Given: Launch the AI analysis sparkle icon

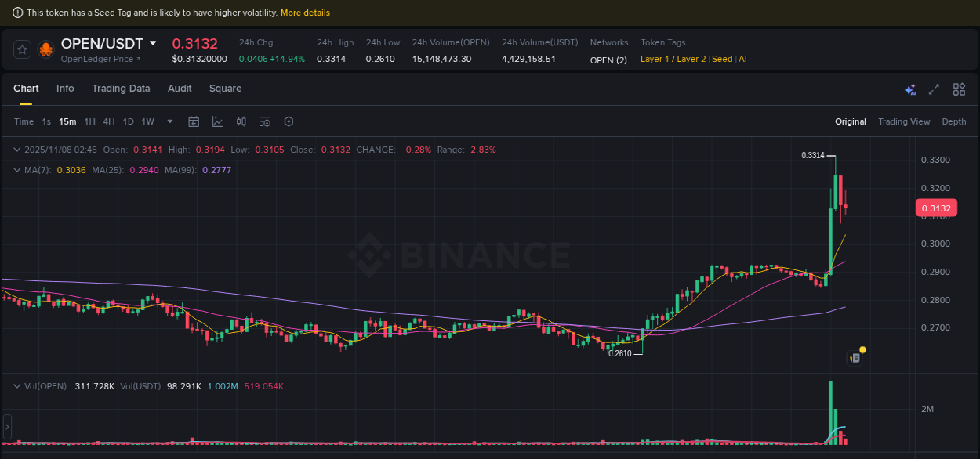Looking at the screenshot, I should click(910, 89).
